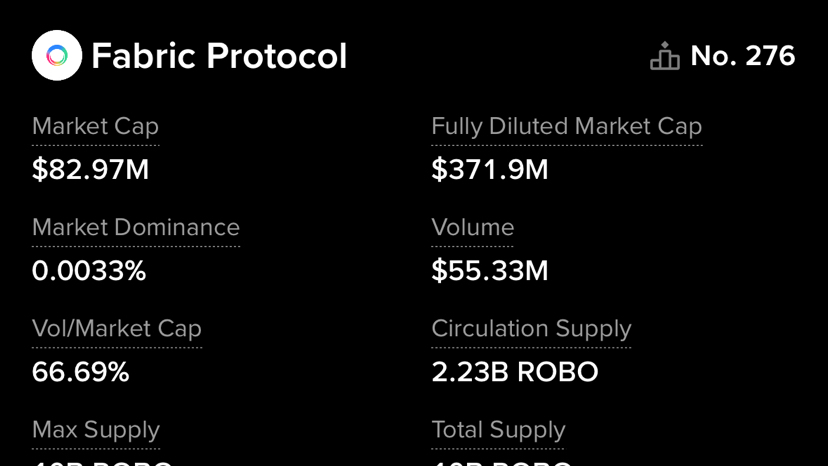The image size is (828, 466).
Task: Tap the No. 276 rank text
Action: click(x=742, y=56)
